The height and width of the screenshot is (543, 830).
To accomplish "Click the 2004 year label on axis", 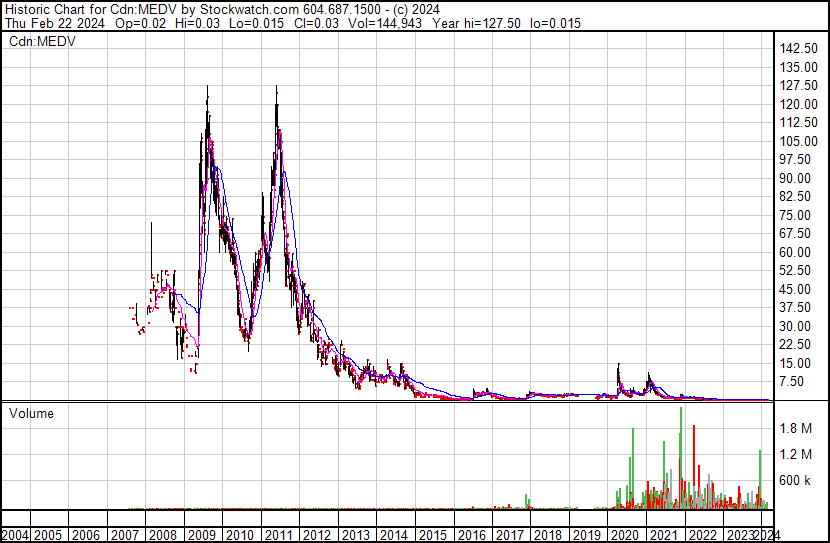I will click(x=15, y=534).
